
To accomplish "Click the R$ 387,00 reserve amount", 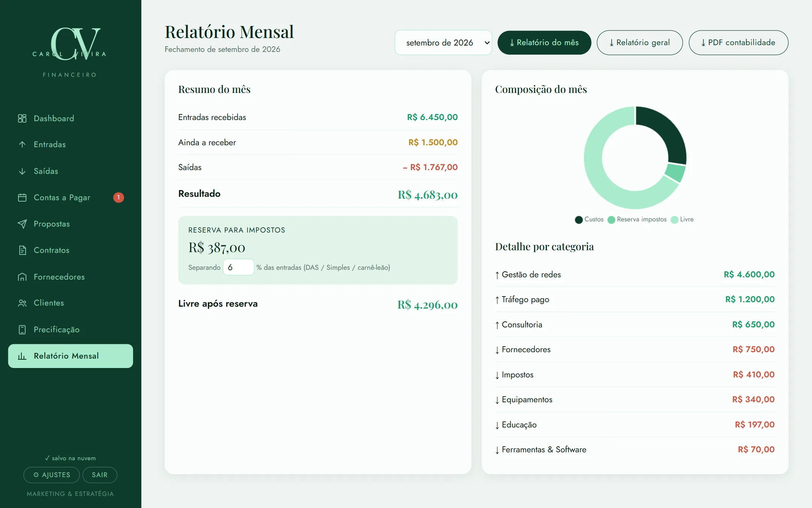I will tap(217, 248).
